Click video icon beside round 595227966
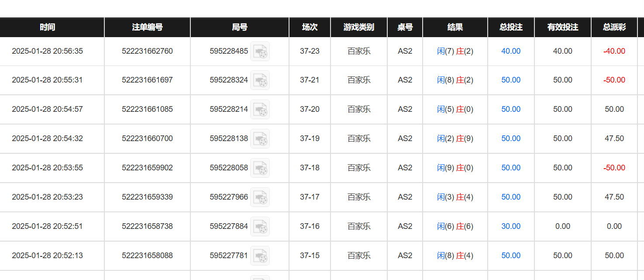644x280 pixels. pyautogui.click(x=260, y=197)
